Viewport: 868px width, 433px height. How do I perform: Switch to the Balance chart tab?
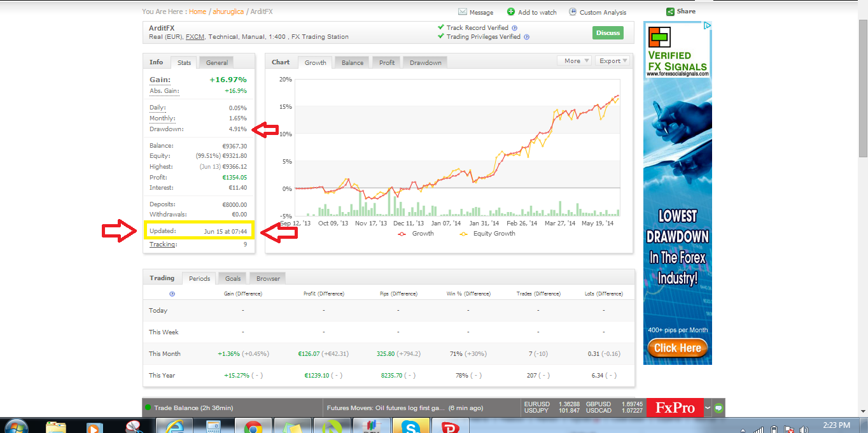(352, 62)
